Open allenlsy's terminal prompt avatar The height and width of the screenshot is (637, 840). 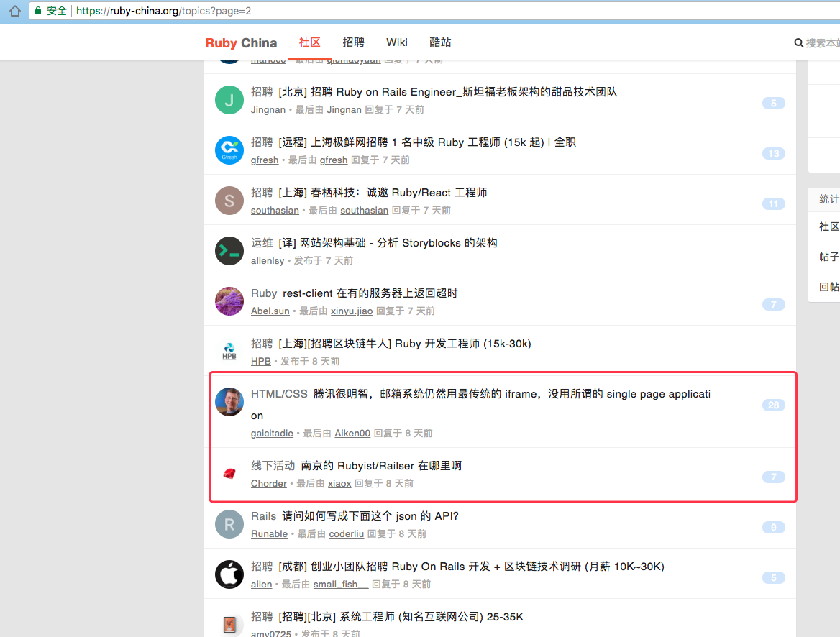coord(229,251)
